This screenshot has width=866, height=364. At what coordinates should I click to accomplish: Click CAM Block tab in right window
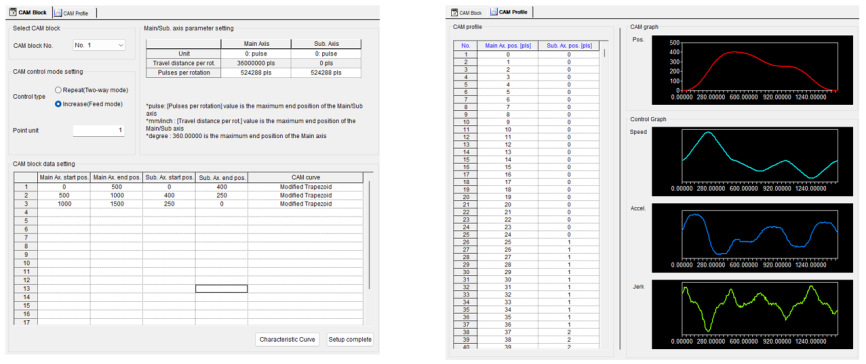(467, 12)
